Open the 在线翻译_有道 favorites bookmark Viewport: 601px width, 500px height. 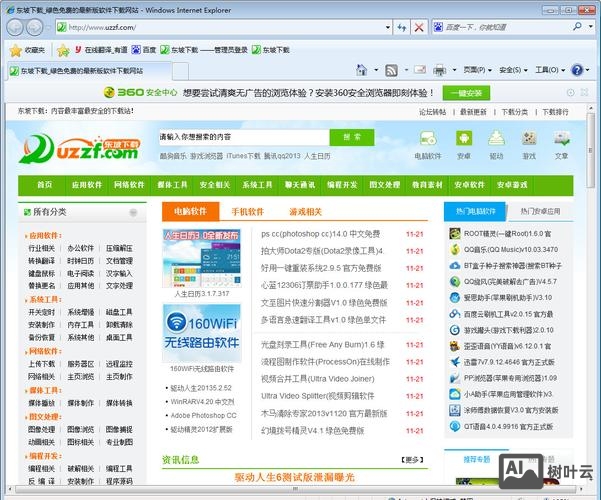[x=101, y=50]
